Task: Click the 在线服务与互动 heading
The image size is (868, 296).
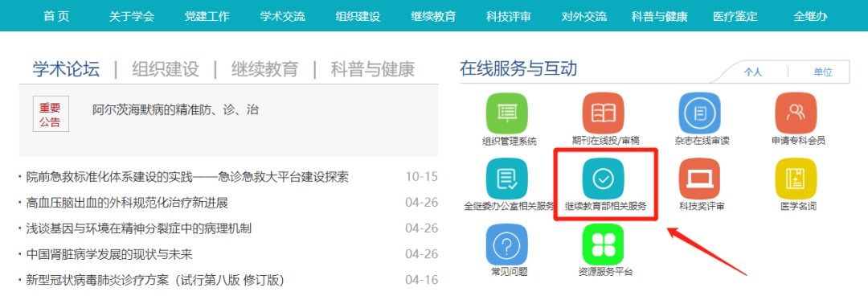Action: click(518, 68)
